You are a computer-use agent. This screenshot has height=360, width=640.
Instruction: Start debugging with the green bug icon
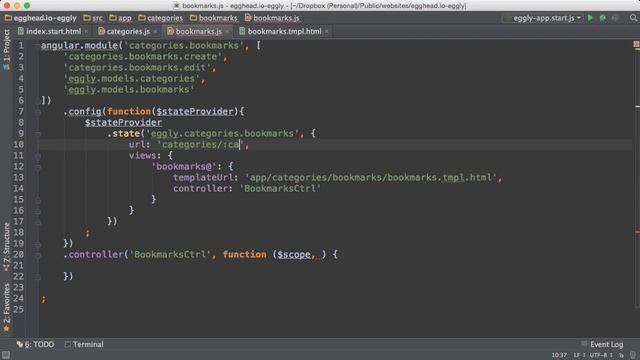pos(602,18)
